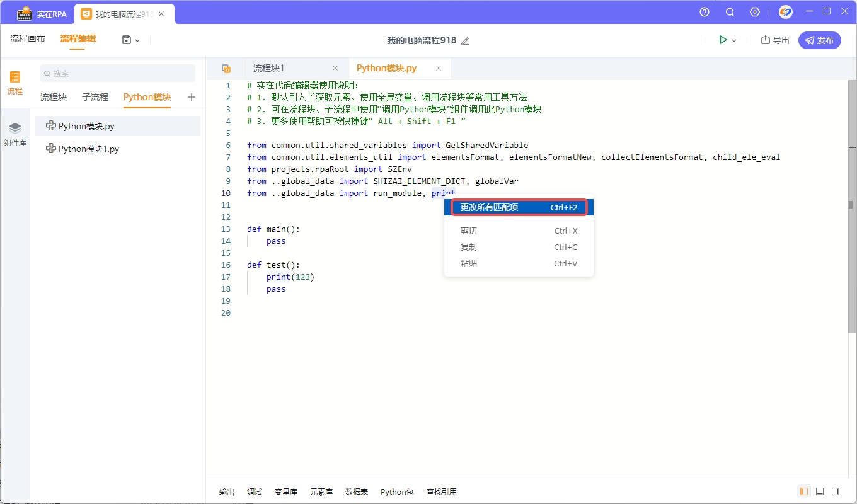Select the 子流程 tab in left panel

(95, 97)
